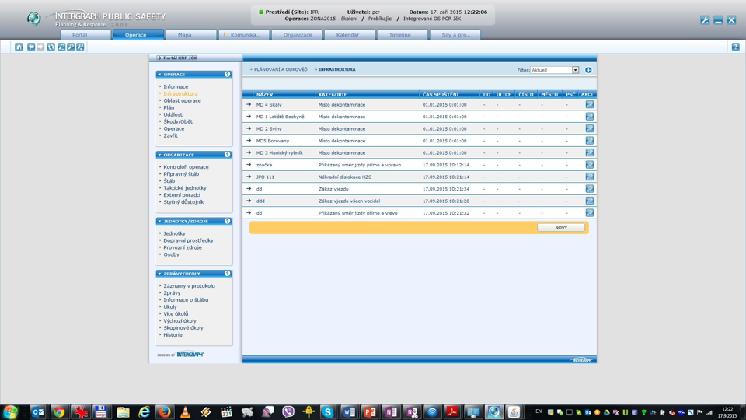Open Styčný důstojník link
This screenshot has height=420, width=746.
coord(183,202)
